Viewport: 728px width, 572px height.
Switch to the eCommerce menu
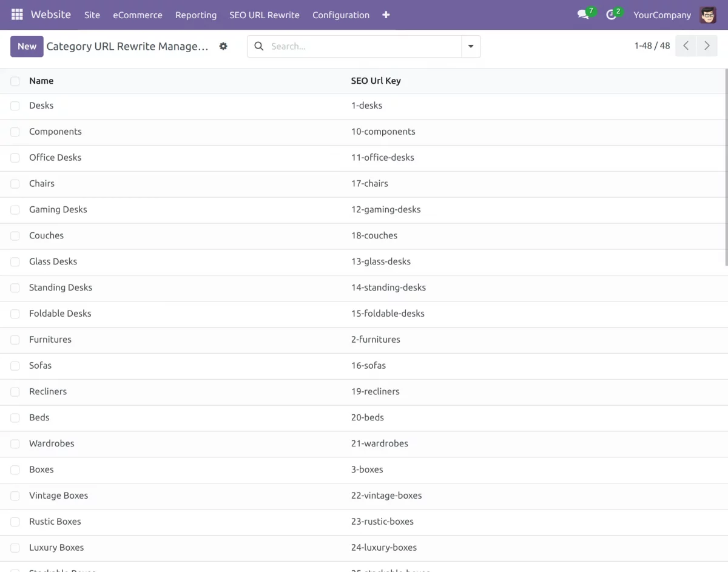137,15
